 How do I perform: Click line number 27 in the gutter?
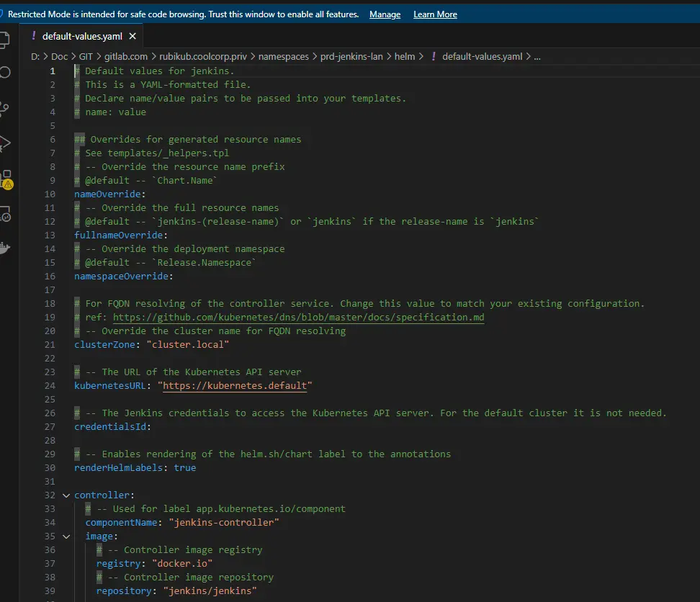[x=50, y=426]
